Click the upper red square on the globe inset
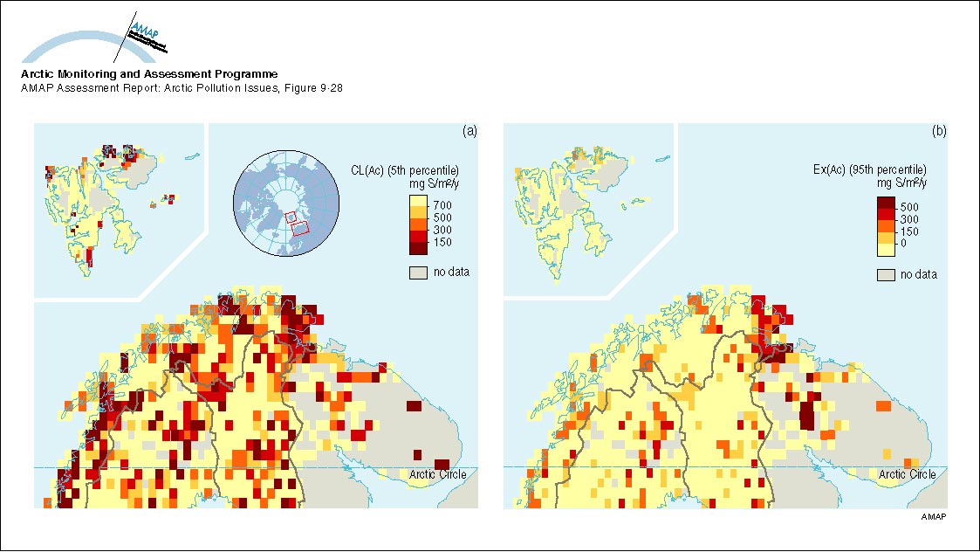This screenshot has width=980, height=552. click(292, 216)
